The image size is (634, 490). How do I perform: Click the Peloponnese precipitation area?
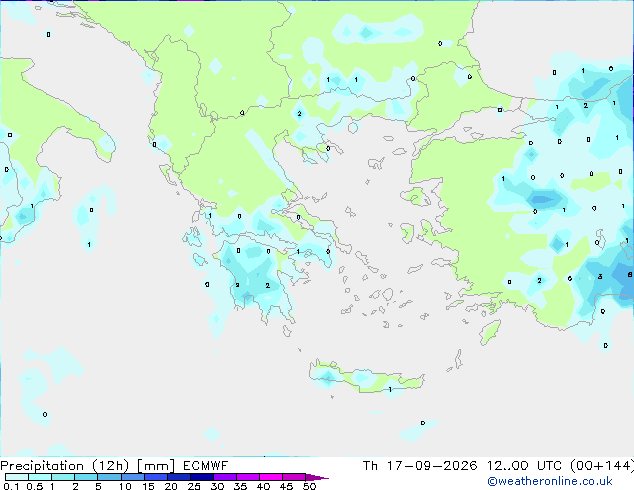click(x=255, y=279)
